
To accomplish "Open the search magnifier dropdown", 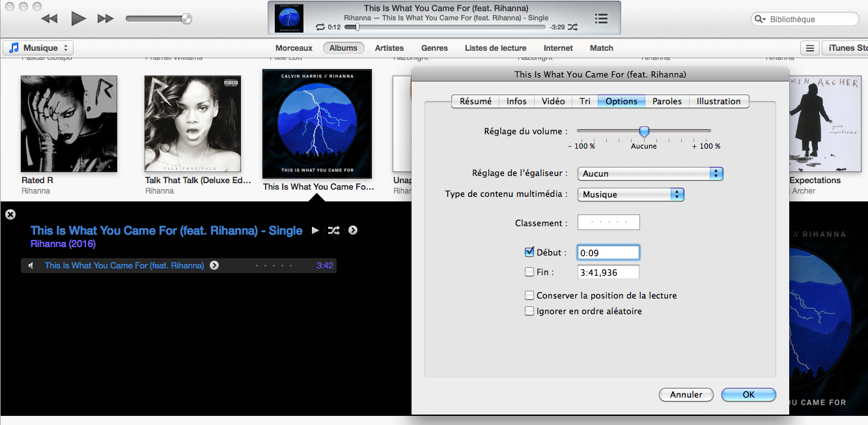I will click(x=761, y=19).
